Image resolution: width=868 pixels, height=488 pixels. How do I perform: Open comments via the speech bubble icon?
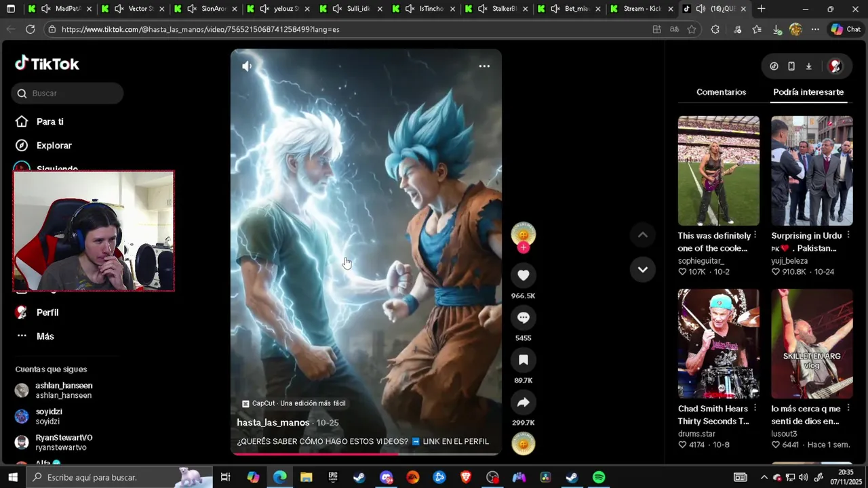523,317
